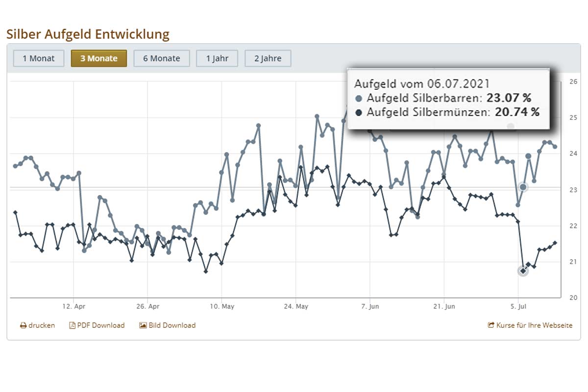Show the 1 Jahr chart range

click(x=217, y=58)
